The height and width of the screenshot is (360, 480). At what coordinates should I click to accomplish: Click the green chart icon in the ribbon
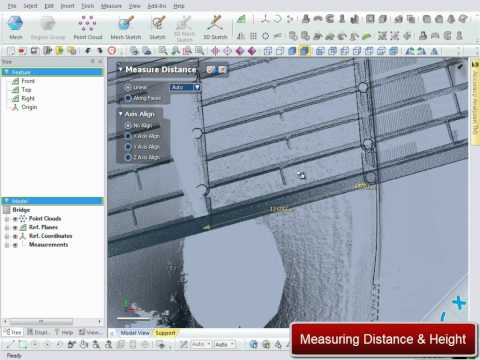pyautogui.click(x=241, y=19)
